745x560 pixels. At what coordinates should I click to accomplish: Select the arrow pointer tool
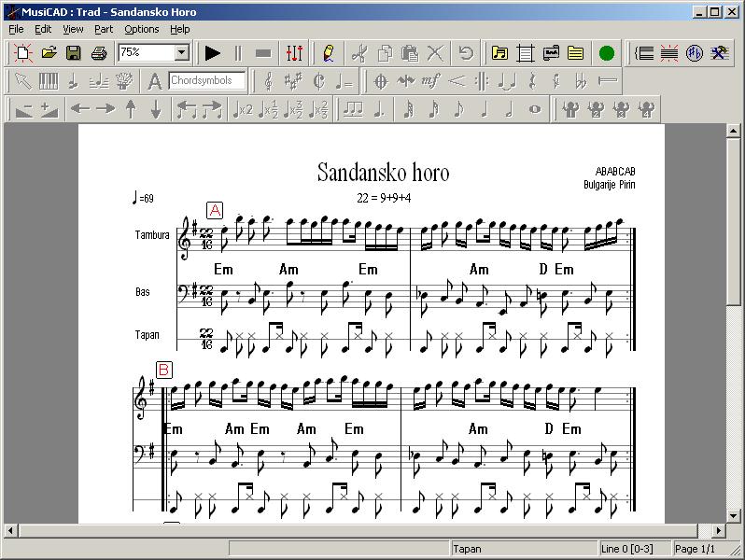click(x=23, y=81)
